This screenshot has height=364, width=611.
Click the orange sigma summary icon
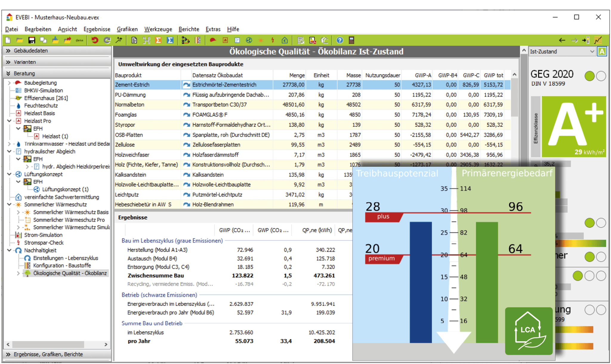point(158,40)
